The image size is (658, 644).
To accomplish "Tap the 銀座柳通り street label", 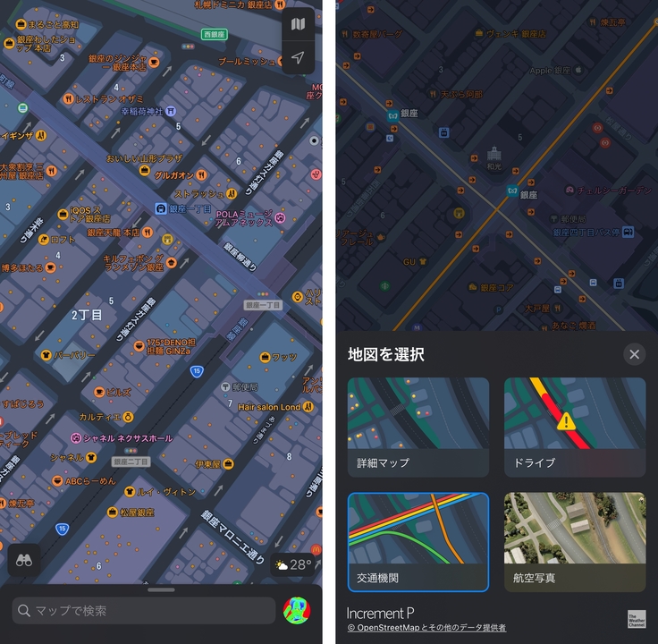I will click(x=240, y=257).
